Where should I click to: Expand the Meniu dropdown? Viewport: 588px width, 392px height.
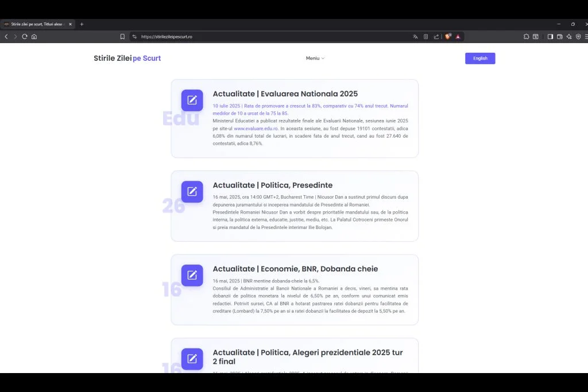click(315, 59)
